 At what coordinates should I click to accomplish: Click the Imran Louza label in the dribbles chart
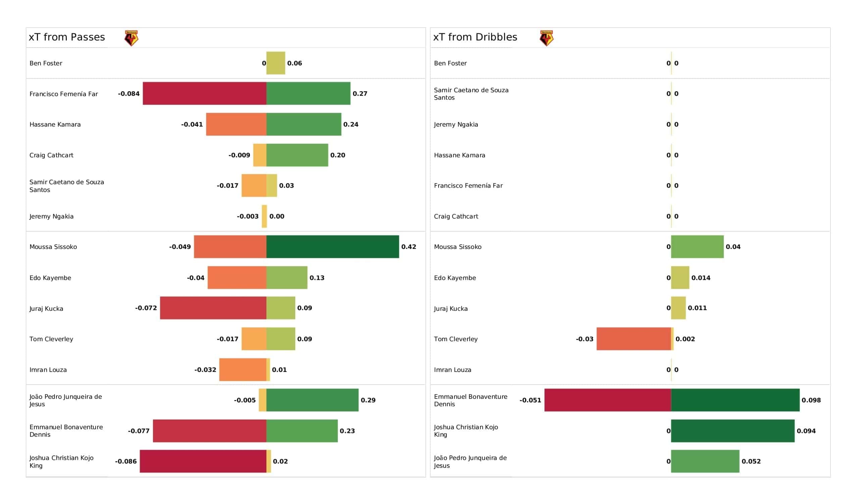pyautogui.click(x=453, y=370)
